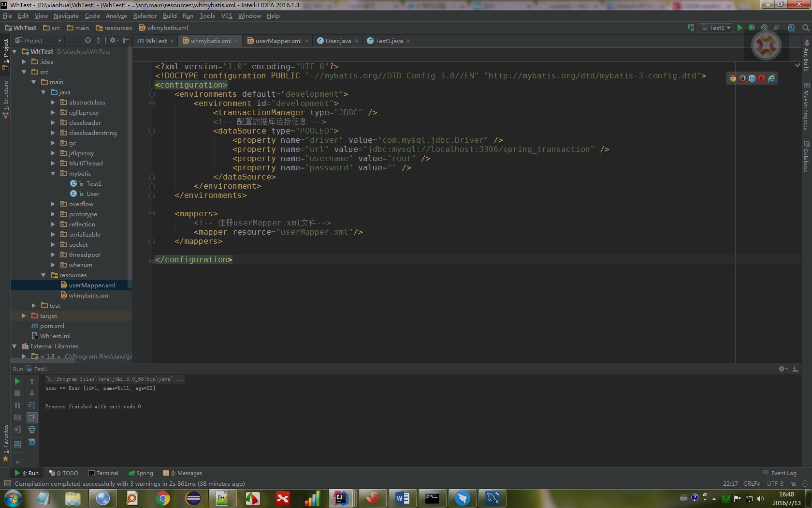Viewport: 812px width, 508px height.
Task: Toggle the Ant Build tool window
Action: 806,56
